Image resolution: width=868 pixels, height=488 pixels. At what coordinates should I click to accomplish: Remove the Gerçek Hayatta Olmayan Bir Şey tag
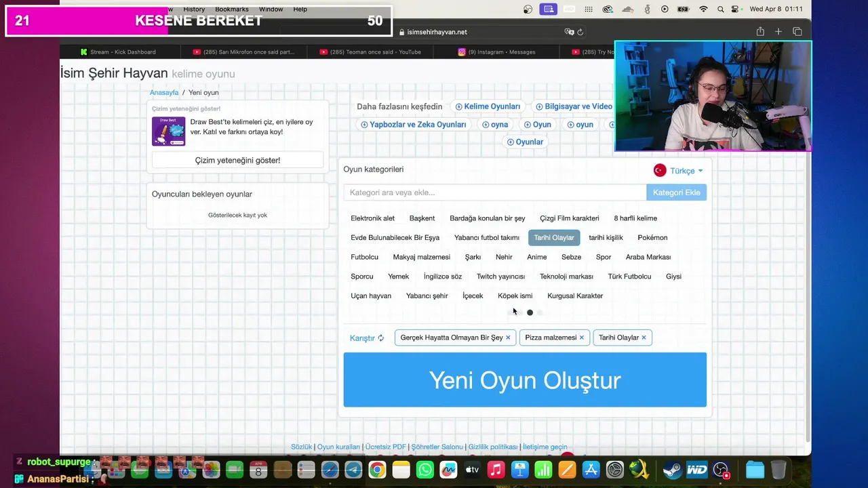508,338
